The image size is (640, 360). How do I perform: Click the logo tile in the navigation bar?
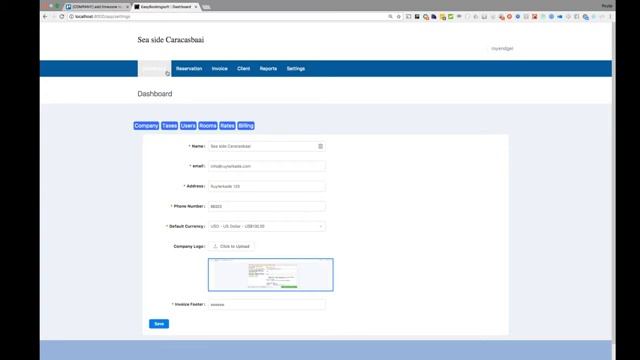154,69
